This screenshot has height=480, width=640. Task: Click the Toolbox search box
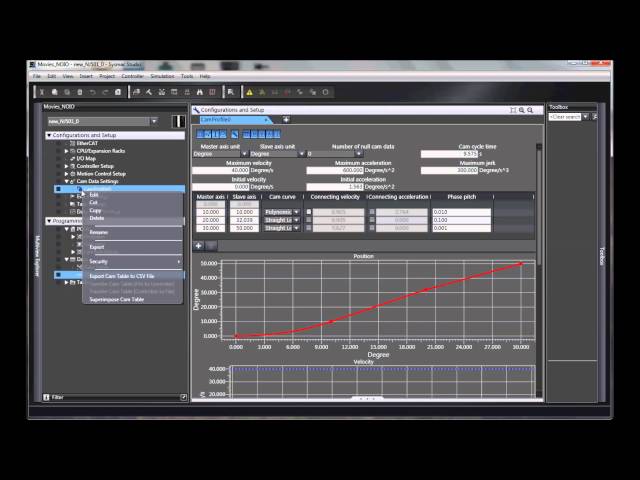tap(564, 117)
